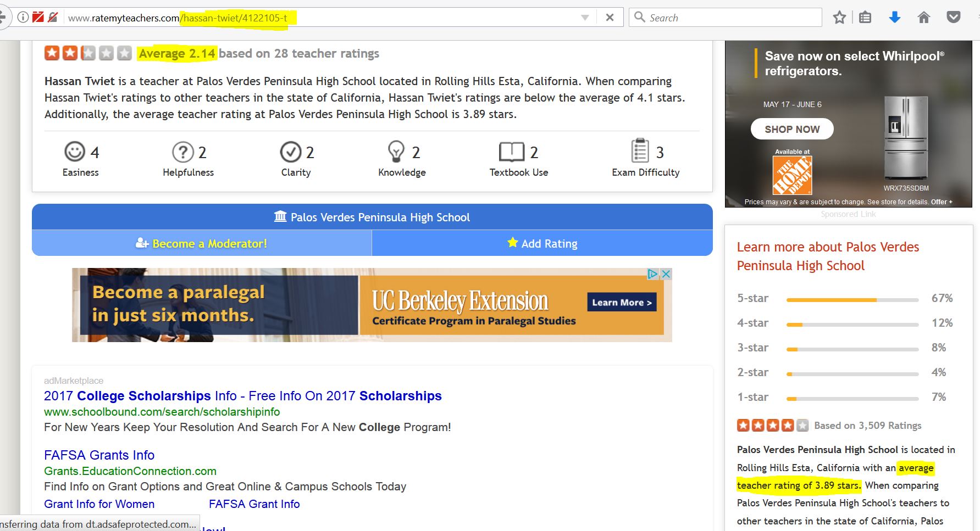The height and width of the screenshot is (531, 980).
Task: Open 2017 College Scholarships Info link
Action: coord(243,396)
